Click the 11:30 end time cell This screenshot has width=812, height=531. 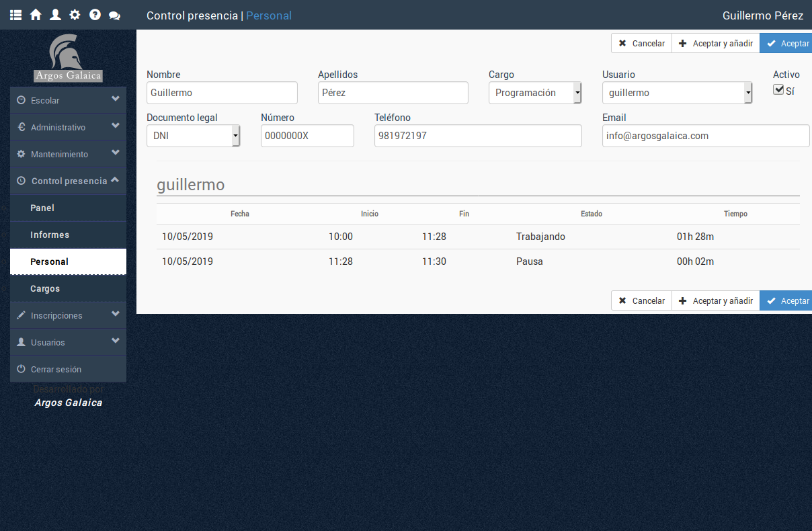point(434,261)
